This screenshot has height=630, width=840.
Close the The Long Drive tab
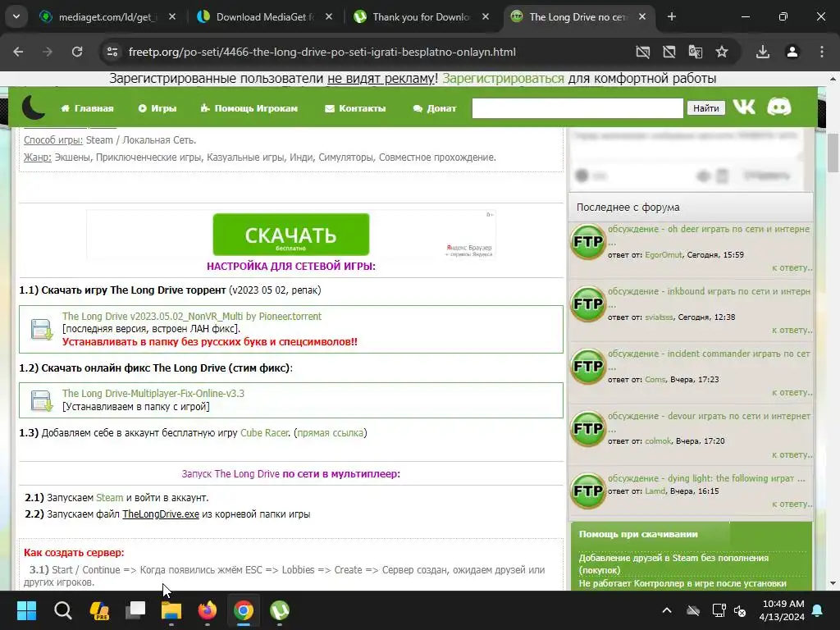[641, 17]
